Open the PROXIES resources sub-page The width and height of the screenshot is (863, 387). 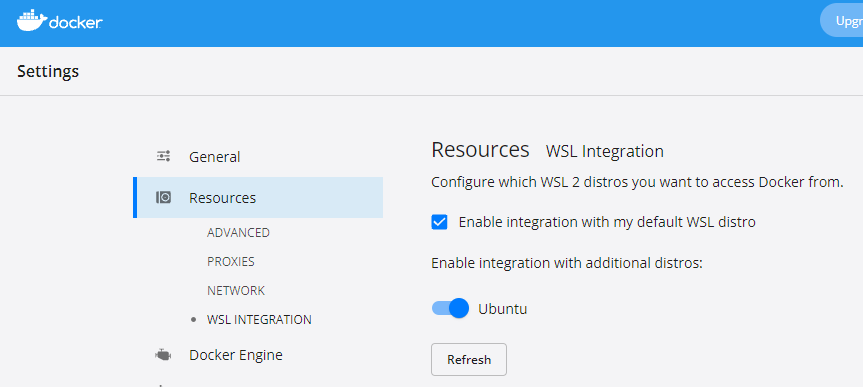click(231, 261)
